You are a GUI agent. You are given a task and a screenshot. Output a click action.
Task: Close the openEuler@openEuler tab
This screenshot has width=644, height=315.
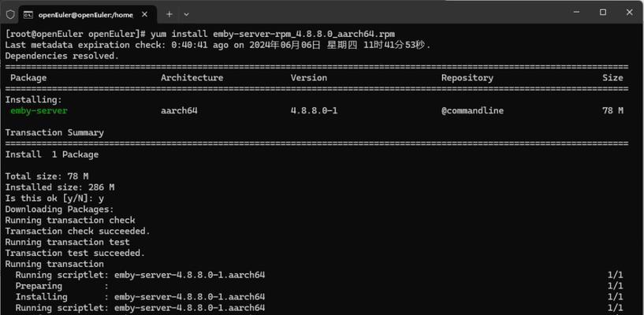(144, 14)
